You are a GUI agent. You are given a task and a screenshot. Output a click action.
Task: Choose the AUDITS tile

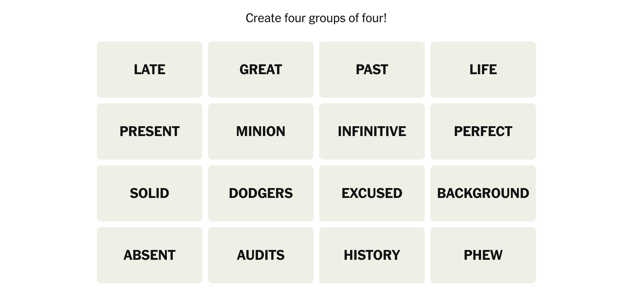pyautogui.click(x=260, y=255)
